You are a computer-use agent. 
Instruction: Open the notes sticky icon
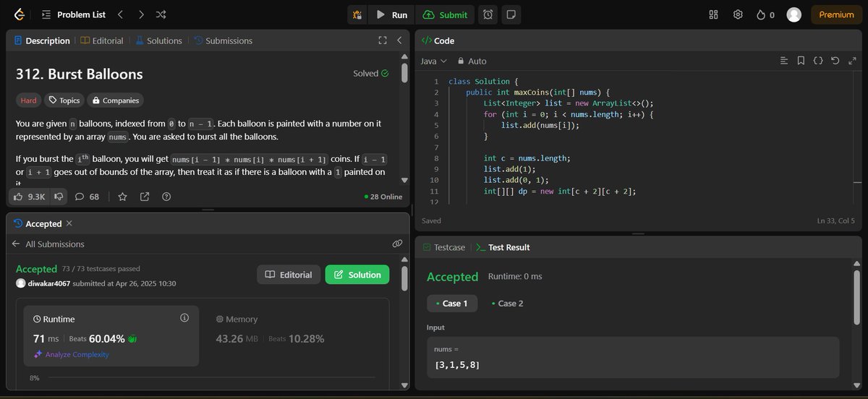(x=511, y=14)
